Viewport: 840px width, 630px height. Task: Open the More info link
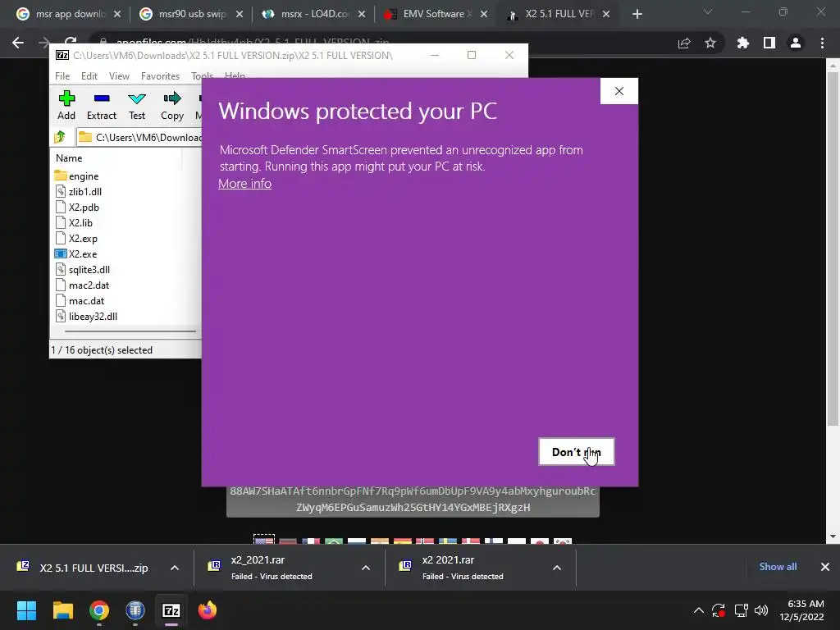244,183
